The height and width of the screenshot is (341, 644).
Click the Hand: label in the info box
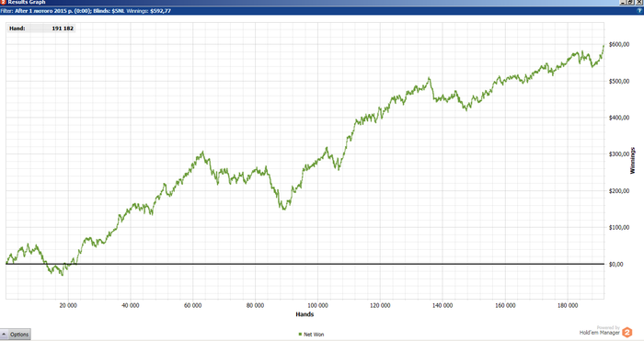[17, 28]
